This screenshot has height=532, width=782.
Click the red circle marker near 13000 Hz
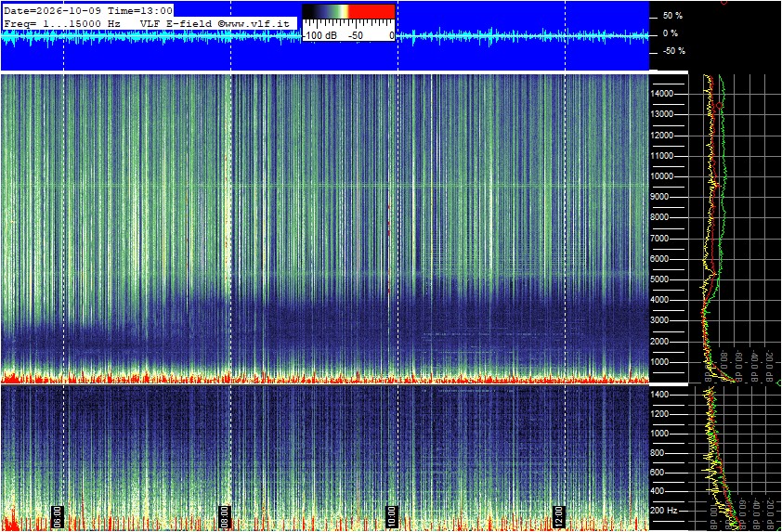point(719,106)
